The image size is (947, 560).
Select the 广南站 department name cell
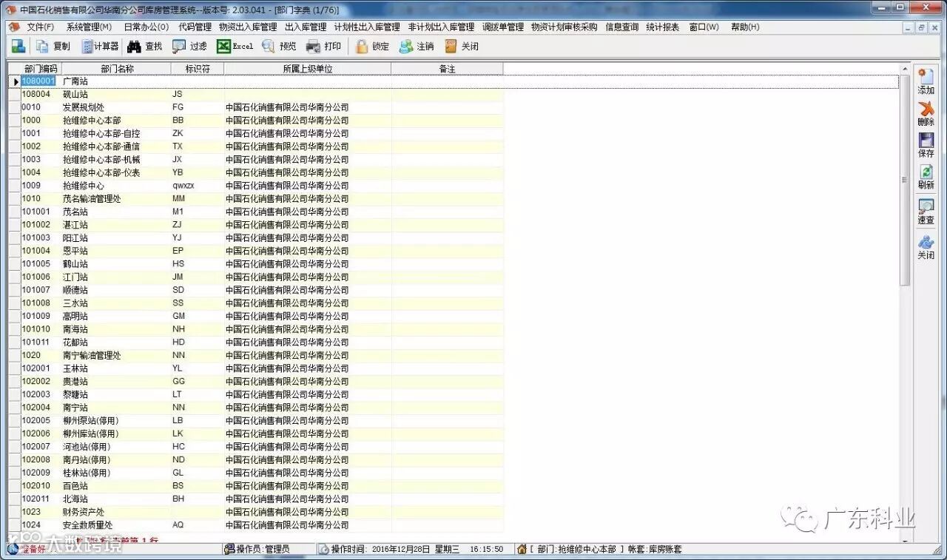(116, 81)
